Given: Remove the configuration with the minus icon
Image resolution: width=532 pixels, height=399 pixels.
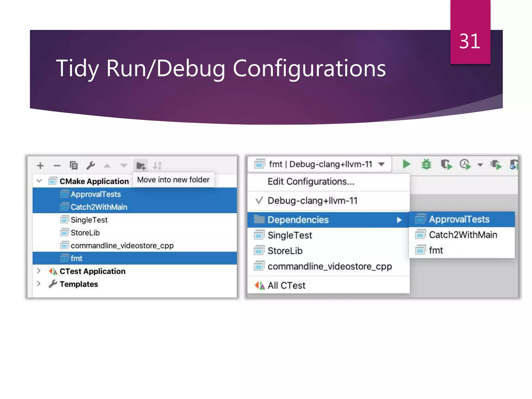Looking at the screenshot, I should click(x=57, y=165).
